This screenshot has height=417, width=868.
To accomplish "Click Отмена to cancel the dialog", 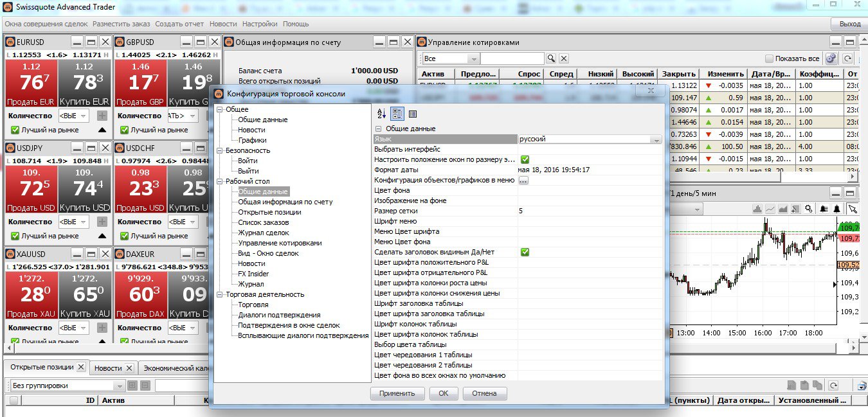I will (484, 393).
